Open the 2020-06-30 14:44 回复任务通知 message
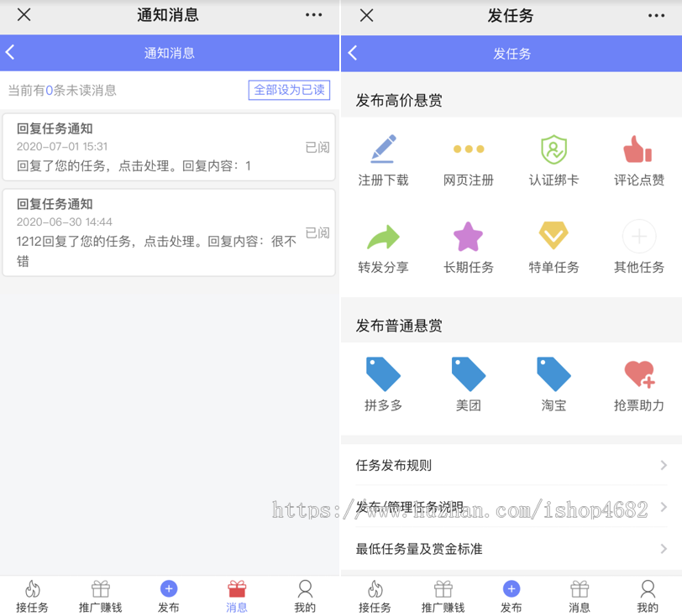The image size is (682, 616). (x=169, y=232)
